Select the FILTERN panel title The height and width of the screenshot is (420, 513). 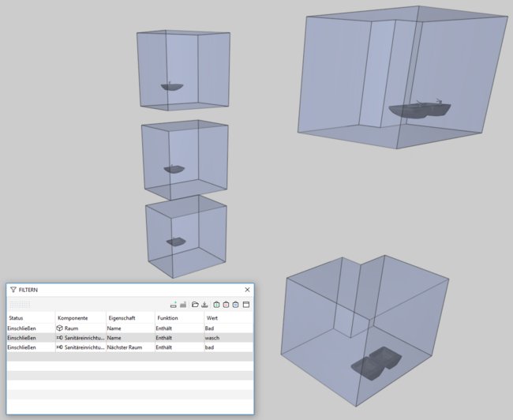28,290
